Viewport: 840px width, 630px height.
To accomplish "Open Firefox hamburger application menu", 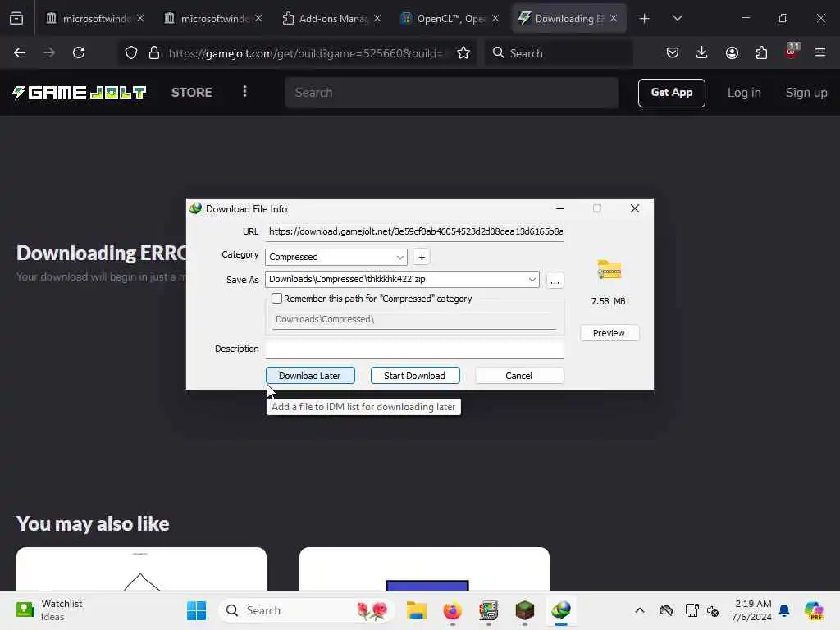I will pos(820,52).
